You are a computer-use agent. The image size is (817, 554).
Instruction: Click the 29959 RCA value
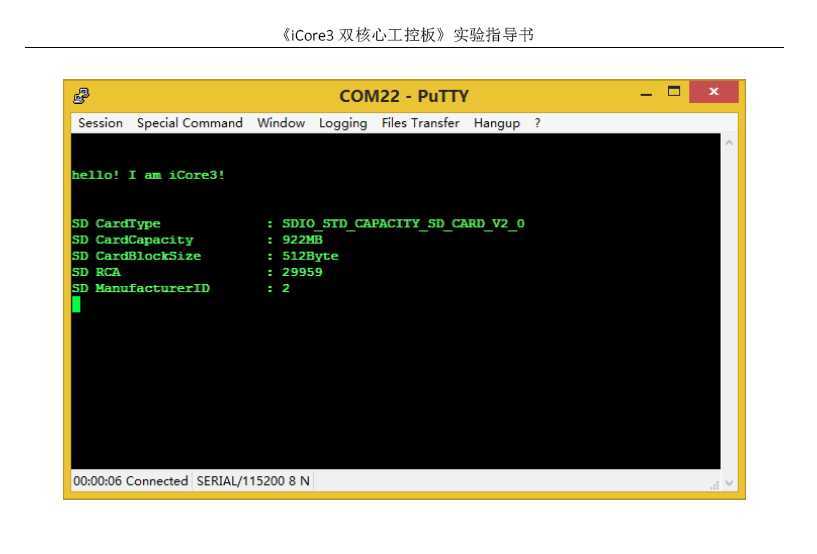coord(302,272)
